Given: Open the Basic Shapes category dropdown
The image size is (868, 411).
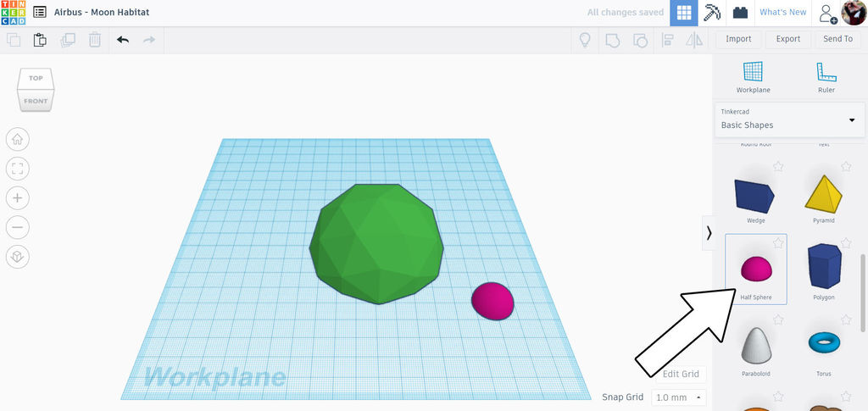Looking at the screenshot, I should click(790, 119).
